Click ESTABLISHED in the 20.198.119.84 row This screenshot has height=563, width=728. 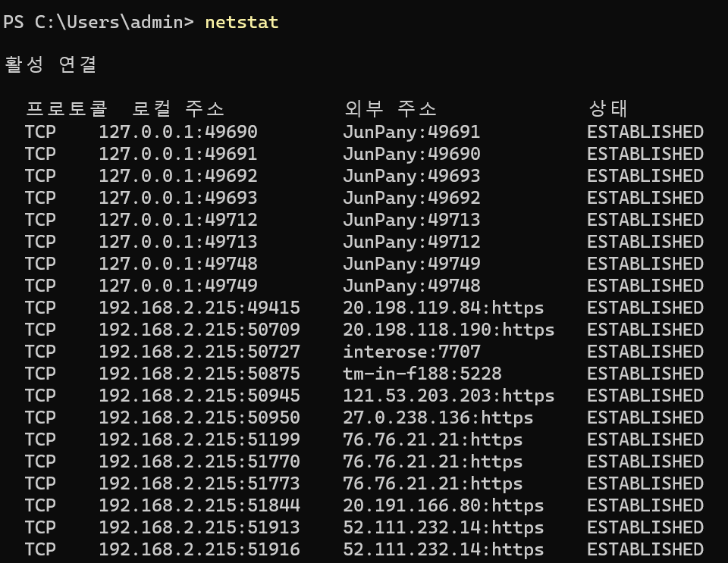645,308
